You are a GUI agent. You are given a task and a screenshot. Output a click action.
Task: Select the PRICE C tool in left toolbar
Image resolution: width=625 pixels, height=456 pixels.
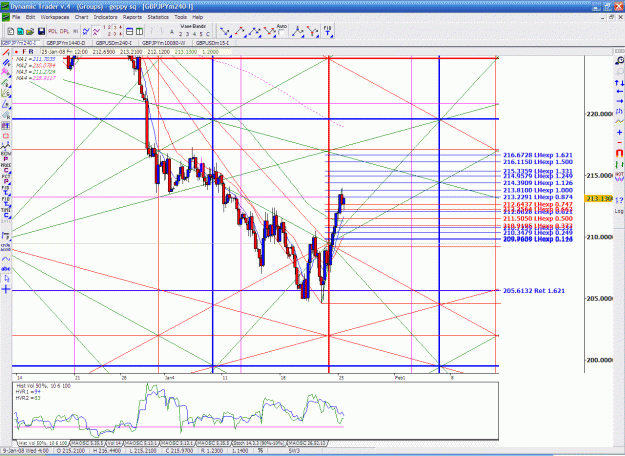click(6, 168)
